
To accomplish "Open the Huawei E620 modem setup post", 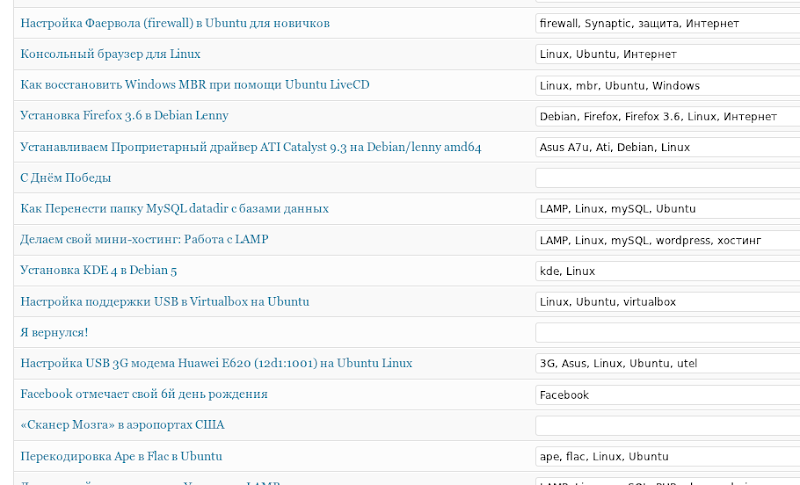I will point(216,363).
